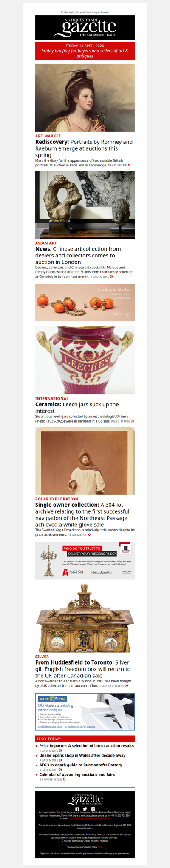Open the Twitter bird icon in the footer
Viewport: 170px width, 868px height.
pyautogui.click(x=85, y=809)
